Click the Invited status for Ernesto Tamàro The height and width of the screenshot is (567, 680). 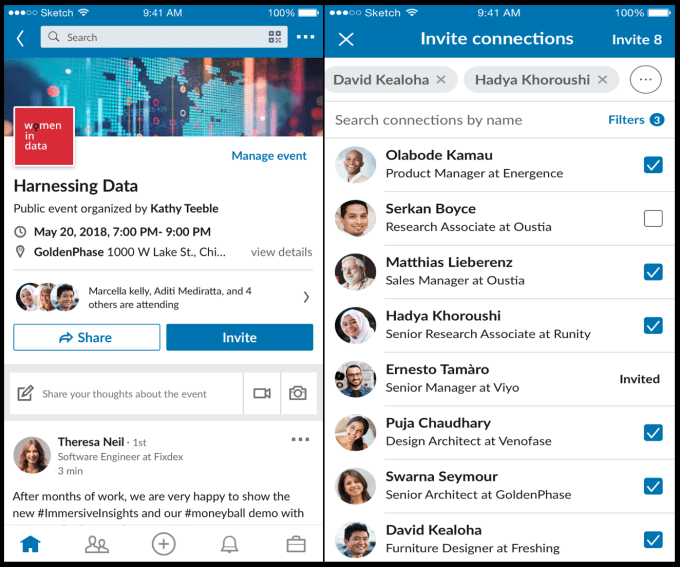point(639,379)
